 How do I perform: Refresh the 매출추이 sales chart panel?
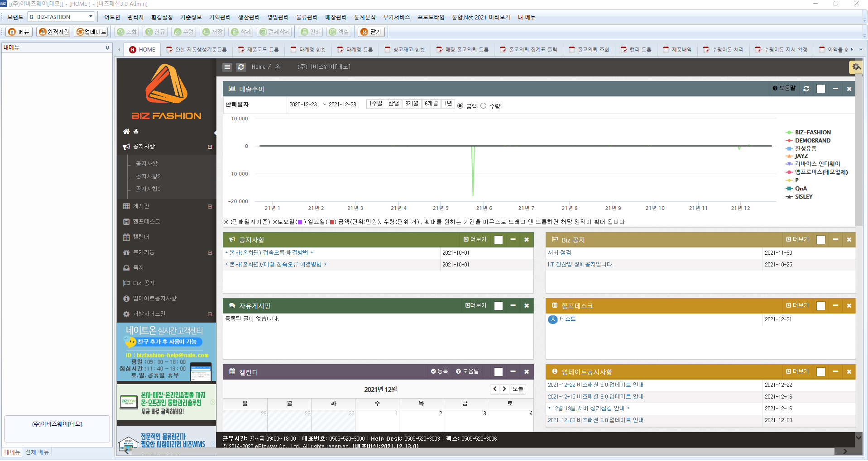[806, 89]
